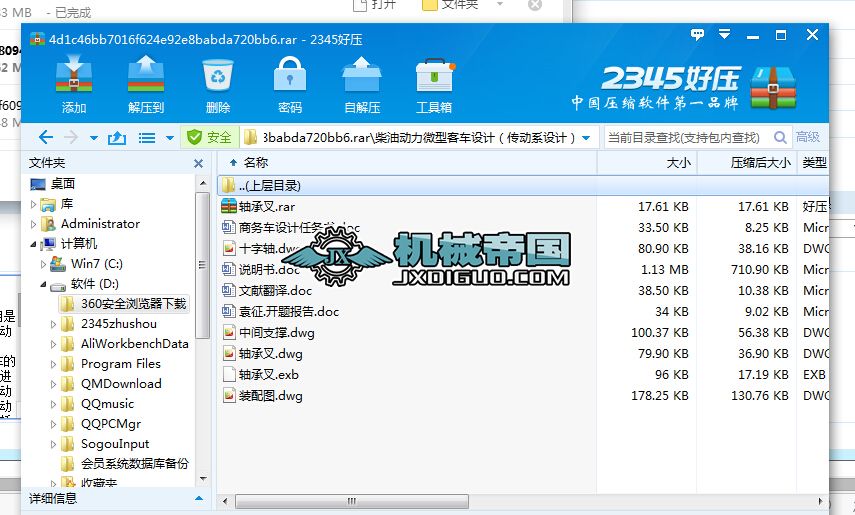The height and width of the screenshot is (515, 855).
Task: Open 文件夹 dropdown in background window
Action: 499,4
